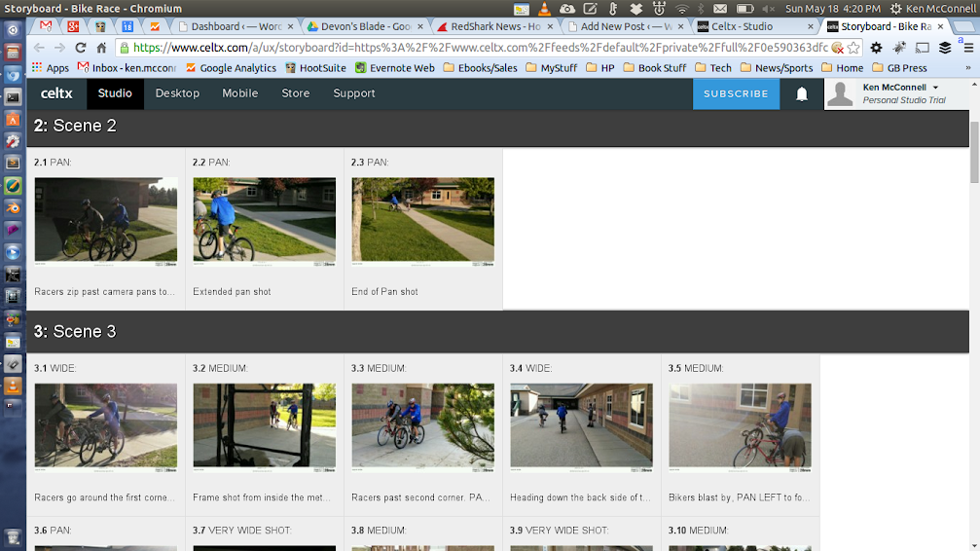Image resolution: width=980 pixels, height=551 pixels.
Task: Click the Dropbox icon in system tray
Action: (635, 8)
